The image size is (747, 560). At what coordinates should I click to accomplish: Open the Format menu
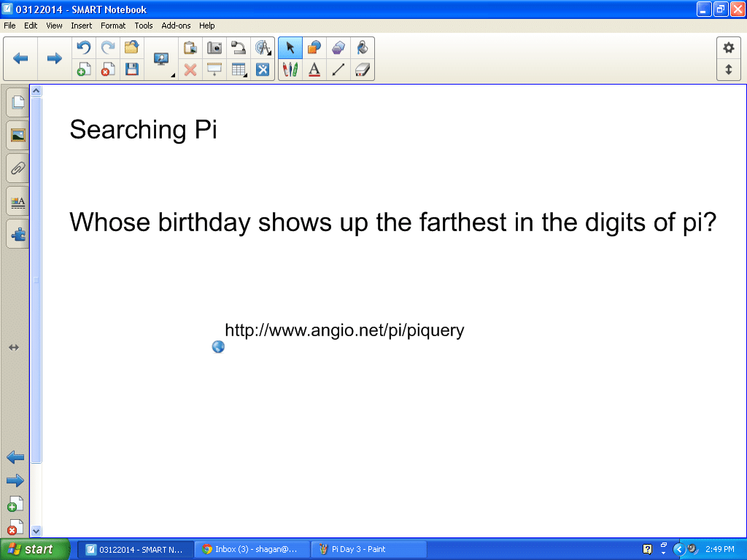click(x=113, y=26)
